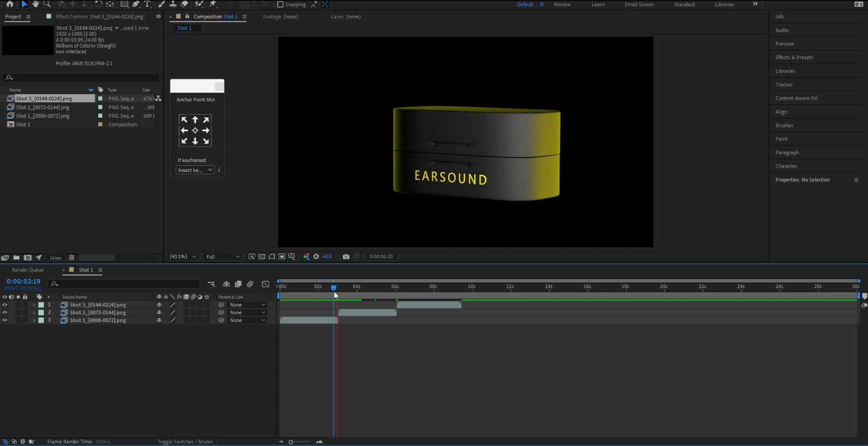Select the Rectangle shape tool
This screenshot has width=868, height=446.
click(124, 4)
